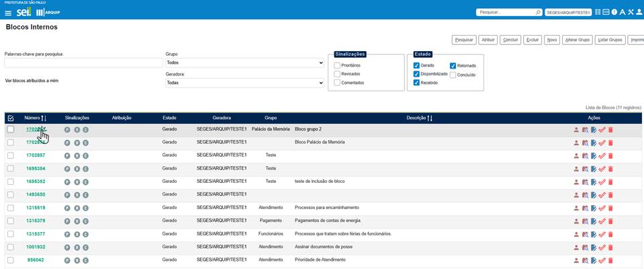
Task: Open the Geradora dropdown
Action: [x=244, y=83]
